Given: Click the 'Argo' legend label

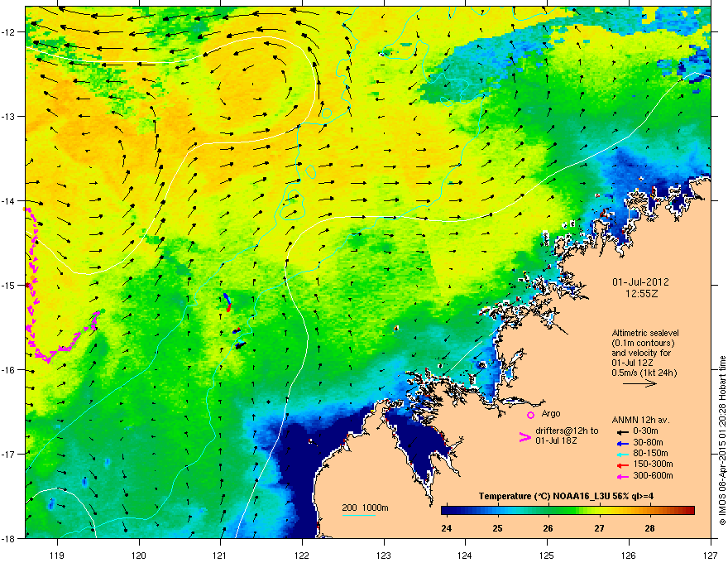Looking at the screenshot, I should tap(551, 413).
